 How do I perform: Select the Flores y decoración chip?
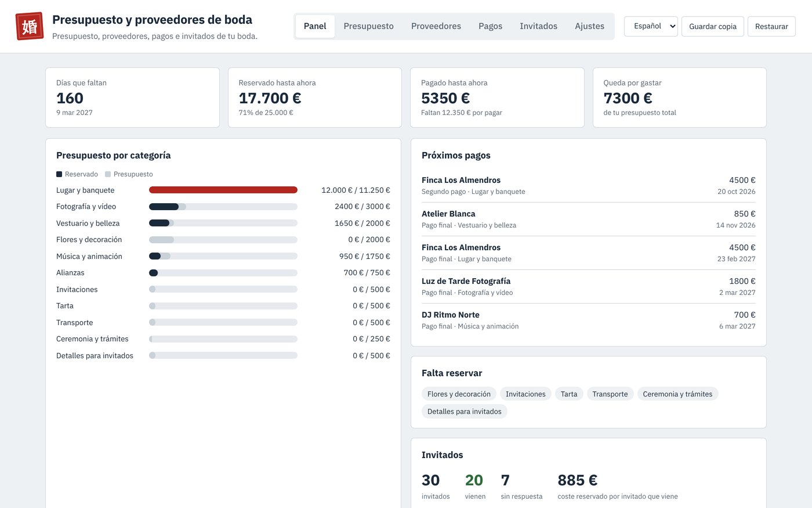(x=459, y=394)
